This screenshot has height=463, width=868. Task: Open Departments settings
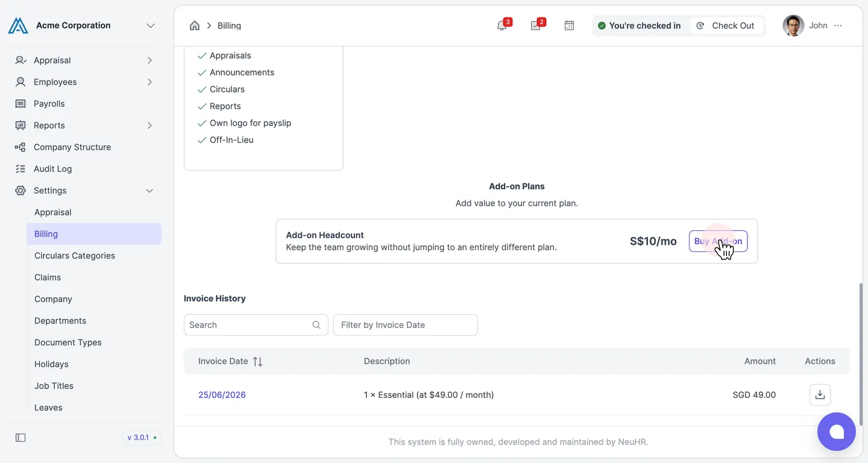(x=94, y=321)
